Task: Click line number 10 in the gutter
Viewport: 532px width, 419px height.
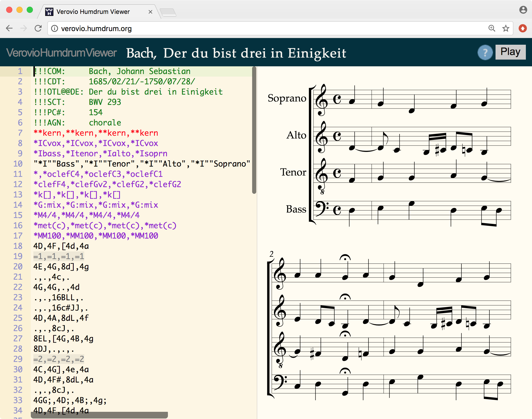Action: click(18, 164)
